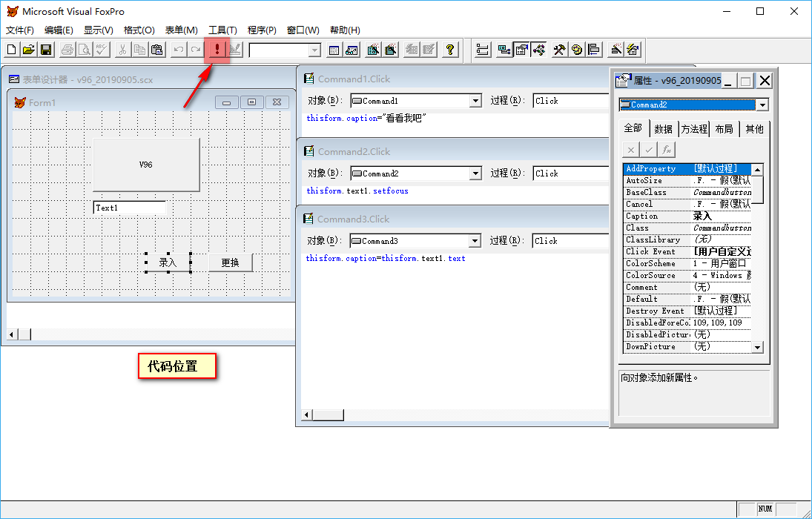This screenshot has width=812, height=519.
Task: Show the Color Palette toolbar icon
Action: [x=576, y=50]
